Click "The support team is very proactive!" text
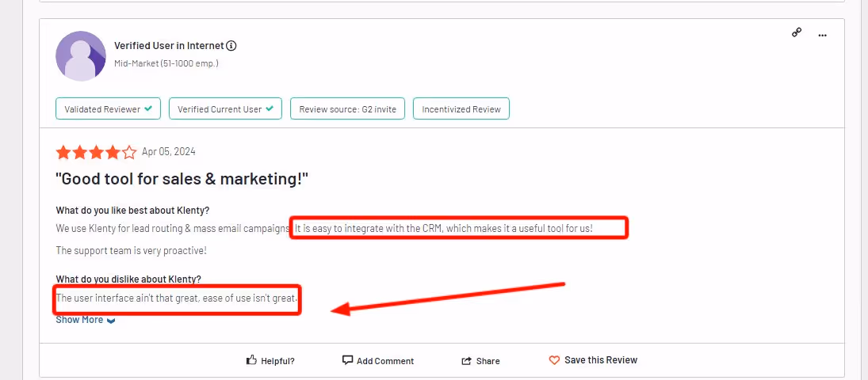The image size is (868, 380). click(x=132, y=251)
